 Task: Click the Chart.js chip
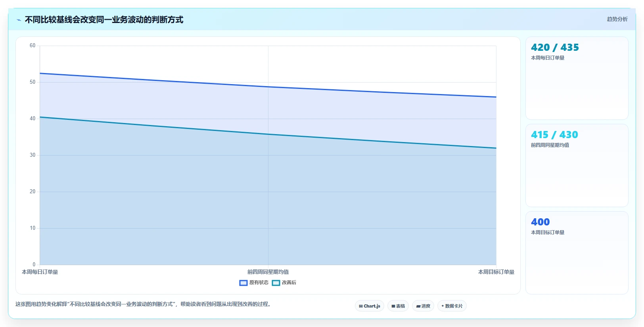pyautogui.click(x=370, y=306)
